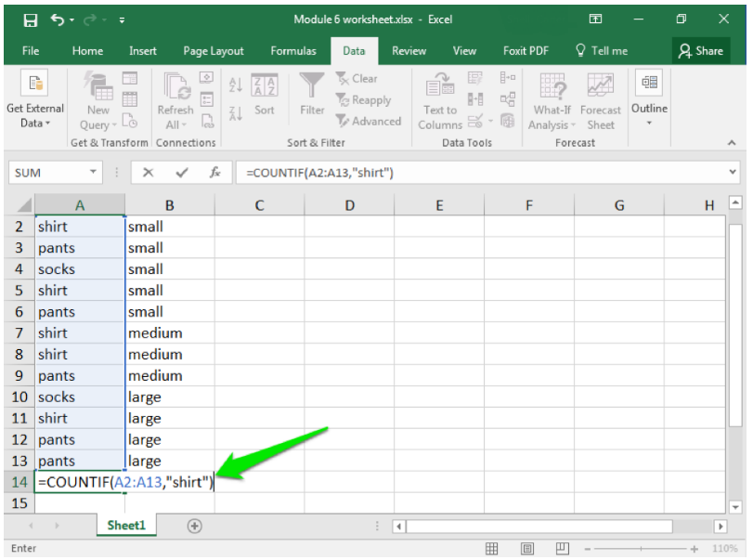The image size is (753, 560).
Task: Click the Share button
Action: click(700, 51)
